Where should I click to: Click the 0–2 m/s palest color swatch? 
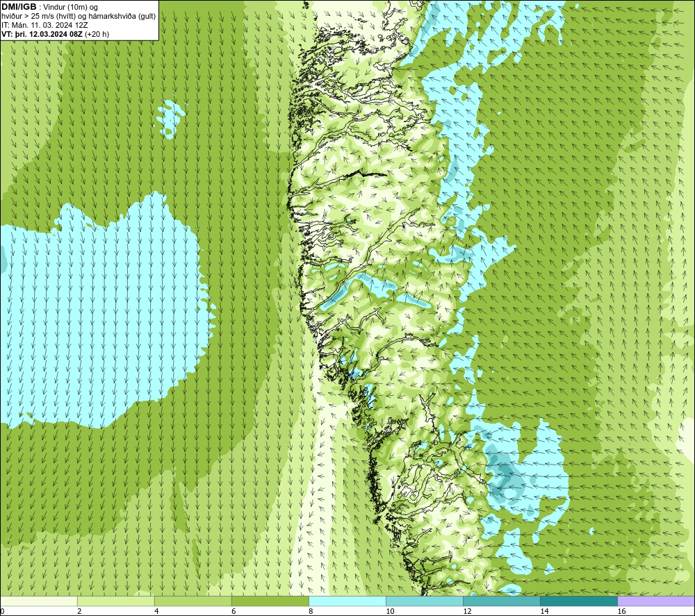(38, 601)
